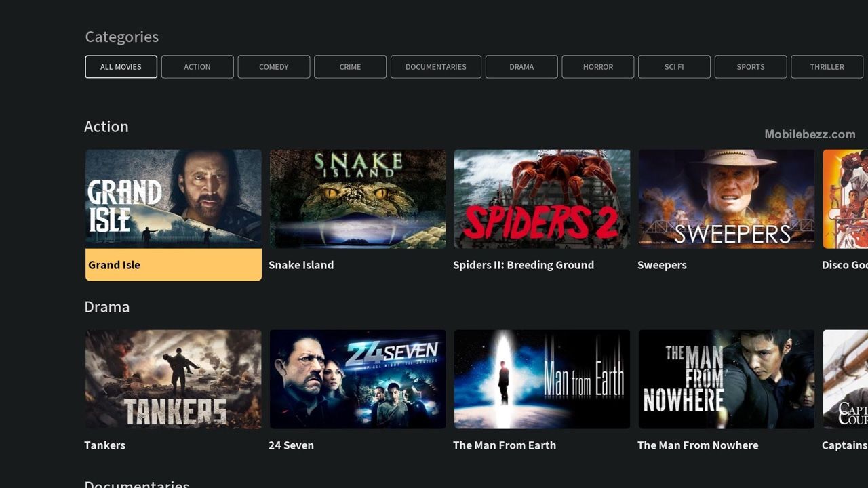
Task: Open the DOCUMENTARIES category
Action: point(436,67)
